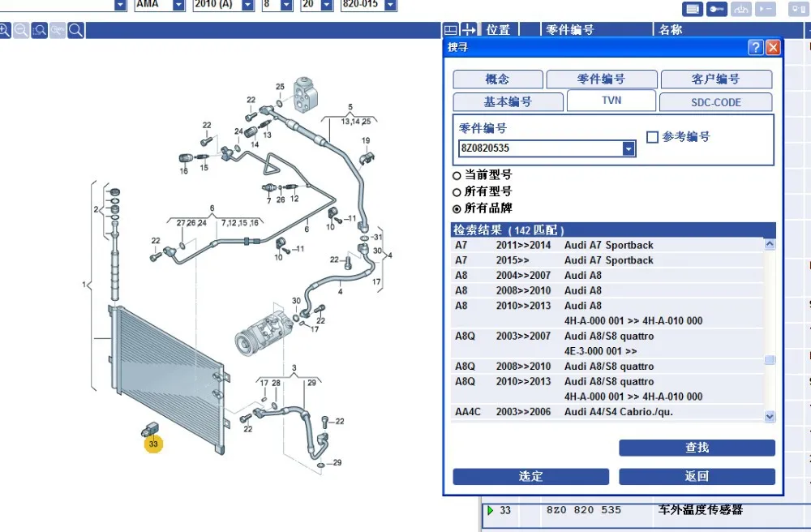Open the leftmost top bar dropdown arrow
The image size is (811, 532).
(x=120, y=5)
